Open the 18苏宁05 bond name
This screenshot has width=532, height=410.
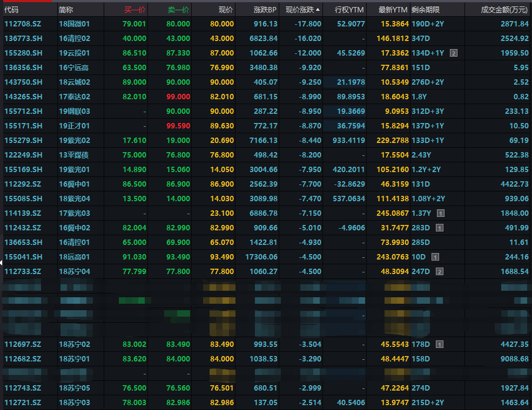[x=75, y=388]
